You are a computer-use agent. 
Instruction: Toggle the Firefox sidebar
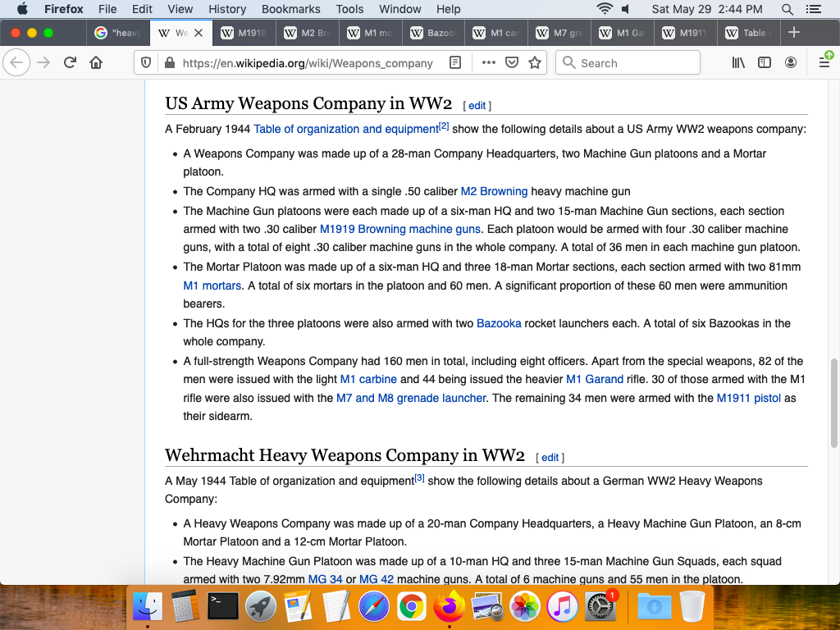point(765,63)
